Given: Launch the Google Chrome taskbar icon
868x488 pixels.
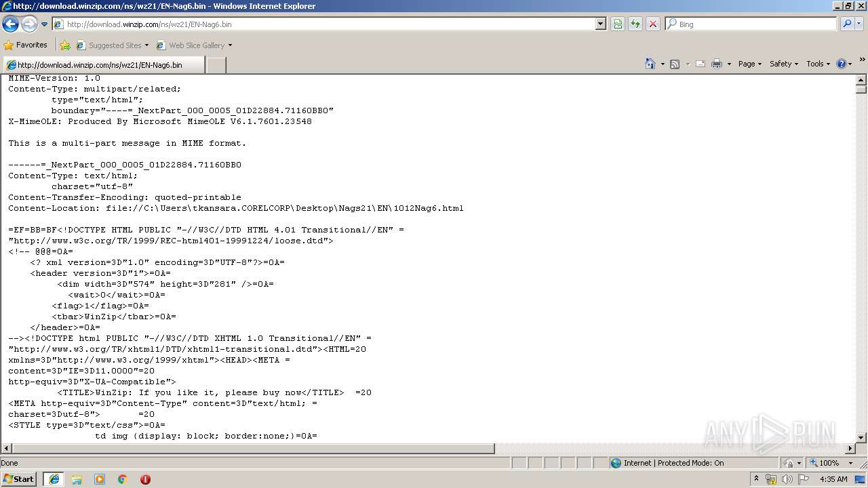Looking at the screenshot, I should pos(123,479).
